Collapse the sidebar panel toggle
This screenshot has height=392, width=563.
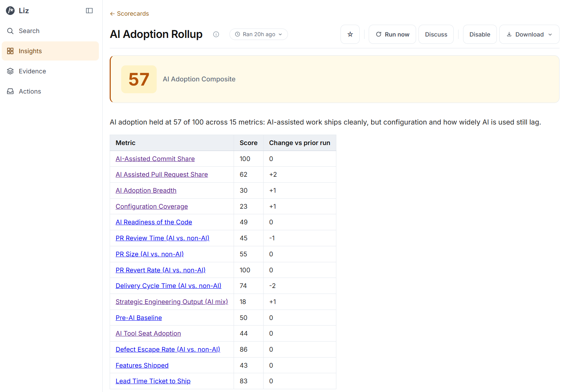tap(89, 11)
